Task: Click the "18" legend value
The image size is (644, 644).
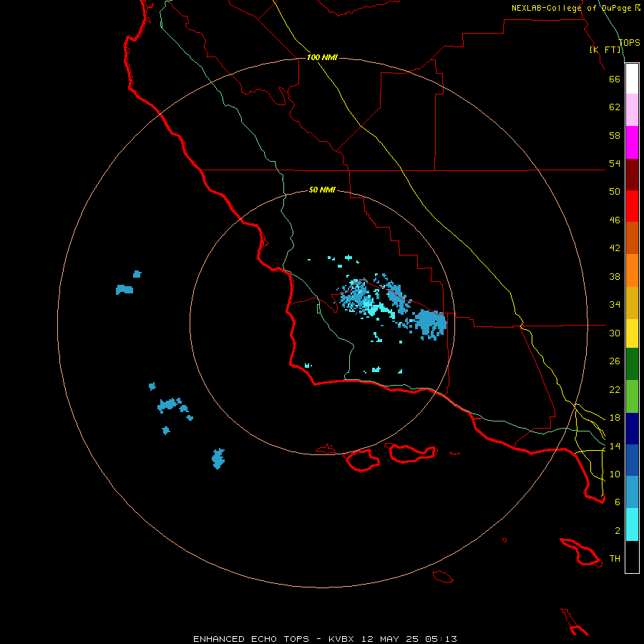Action: [x=615, y=418]
